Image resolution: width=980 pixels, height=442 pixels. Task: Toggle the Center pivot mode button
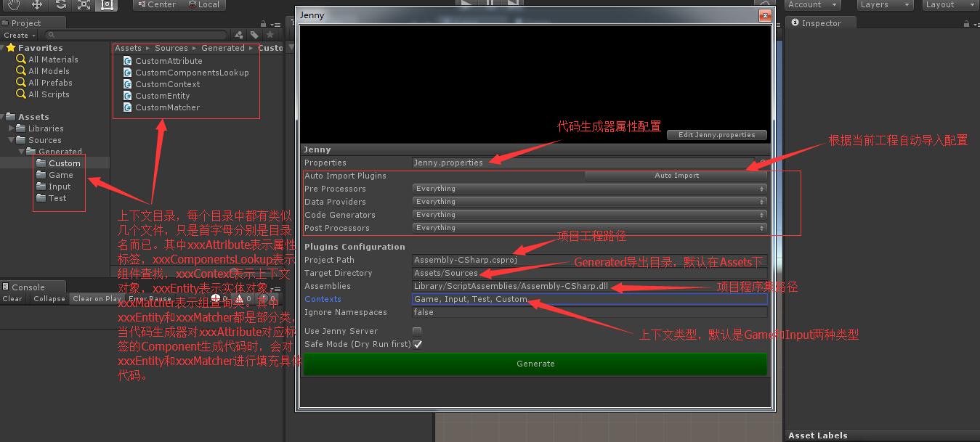[156, 4]
